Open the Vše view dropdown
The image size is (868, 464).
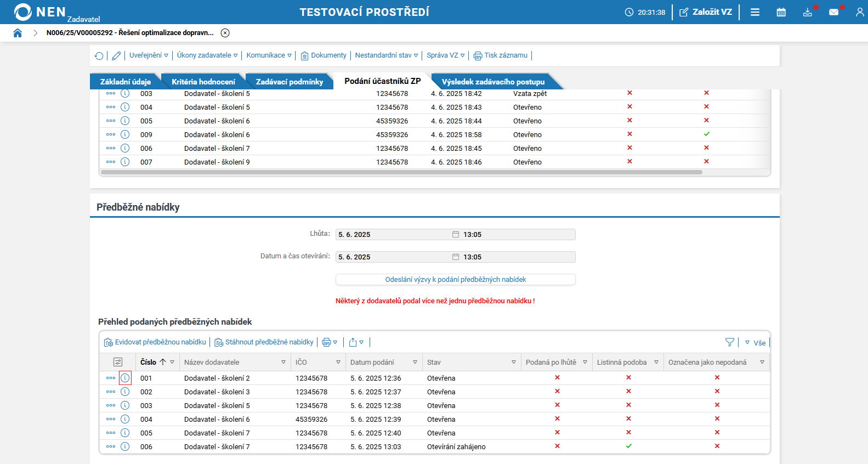click(755, 343)
